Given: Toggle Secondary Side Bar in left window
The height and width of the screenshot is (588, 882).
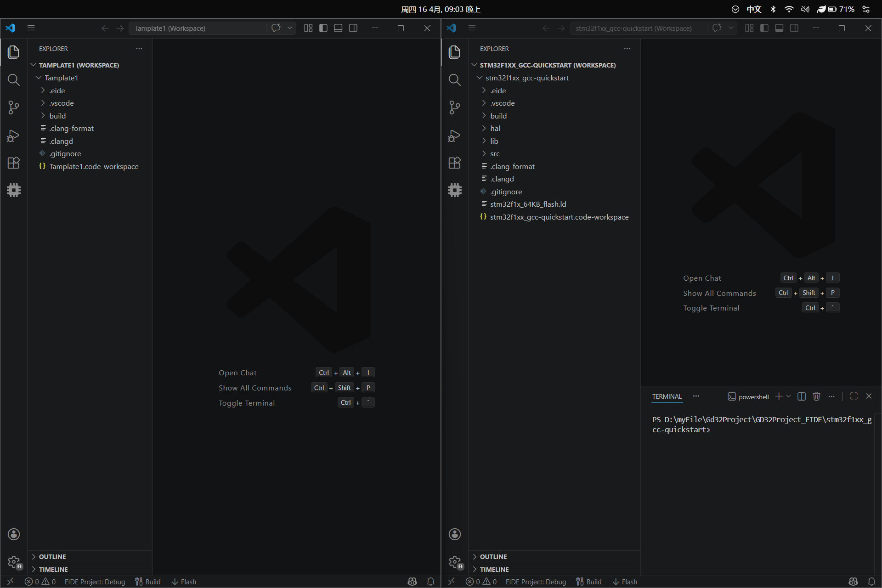Looking at the screenshot, I should coord(353,28).
